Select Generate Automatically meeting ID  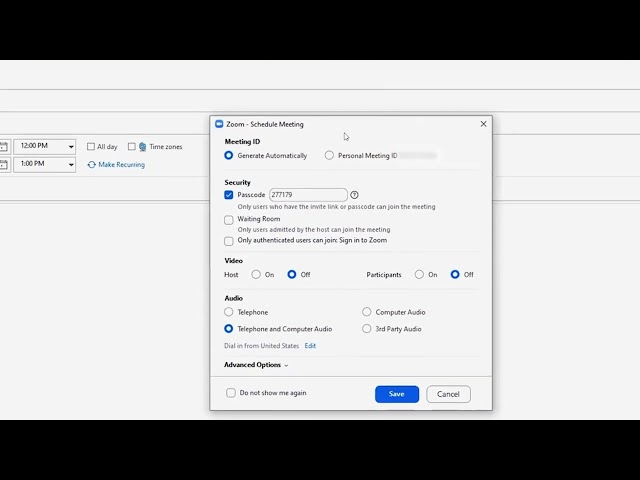(229, 156)
